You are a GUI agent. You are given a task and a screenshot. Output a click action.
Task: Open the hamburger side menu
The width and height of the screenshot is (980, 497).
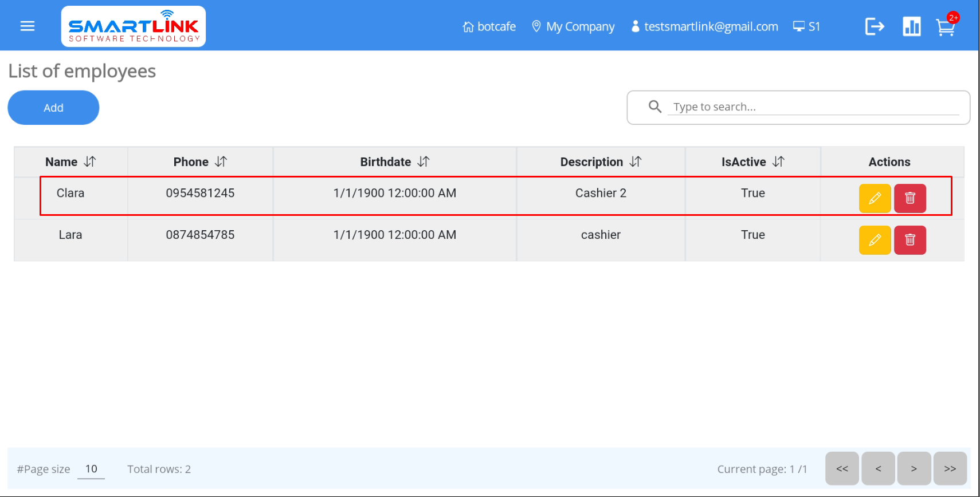click(28, 26)
